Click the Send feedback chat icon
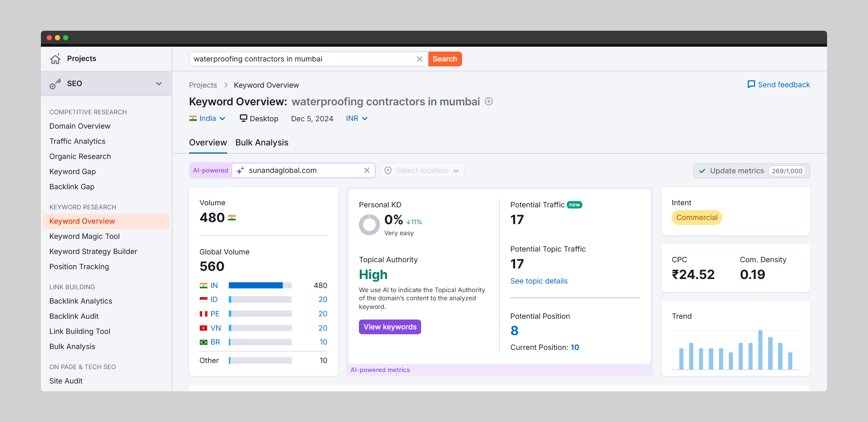The height and width of the screenshot is (422, 868). point(751,84)
